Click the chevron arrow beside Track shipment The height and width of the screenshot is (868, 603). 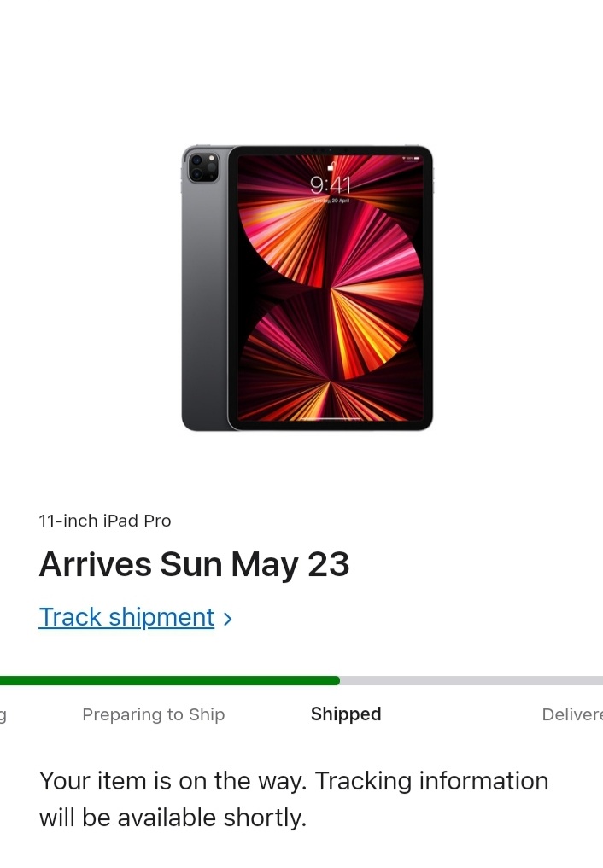click(x=228, y=619)
